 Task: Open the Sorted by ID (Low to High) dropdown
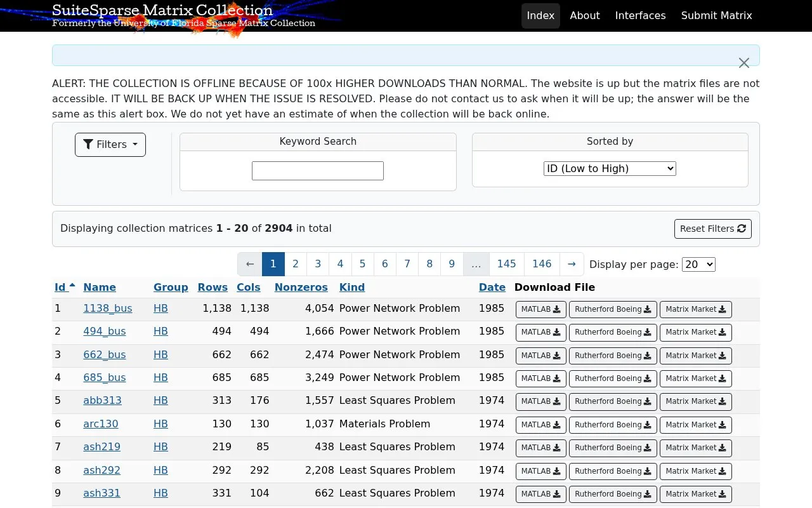point(610,168)
